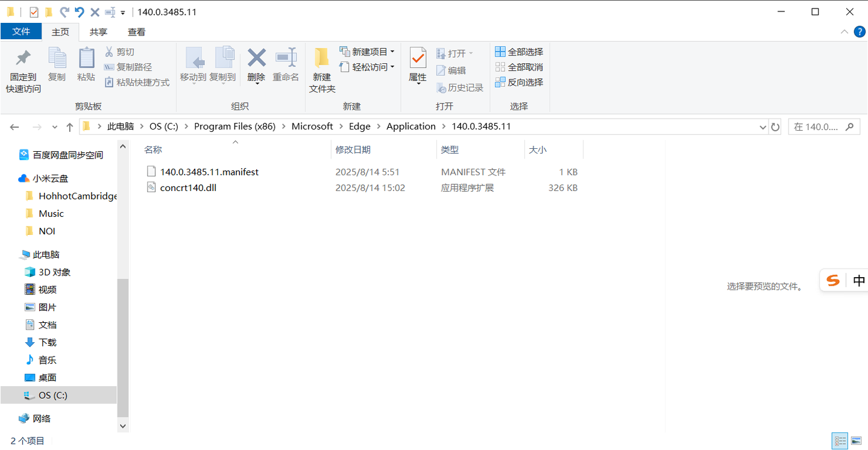Collapse the ribbon with the chevron
Viewport: 868px width, 450px height.
tap(844, 32)
